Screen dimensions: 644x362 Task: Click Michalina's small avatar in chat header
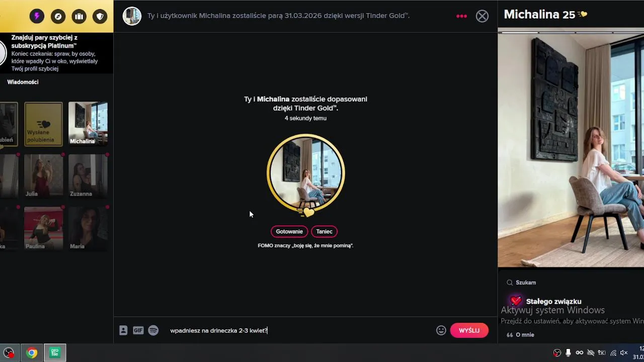132,16
